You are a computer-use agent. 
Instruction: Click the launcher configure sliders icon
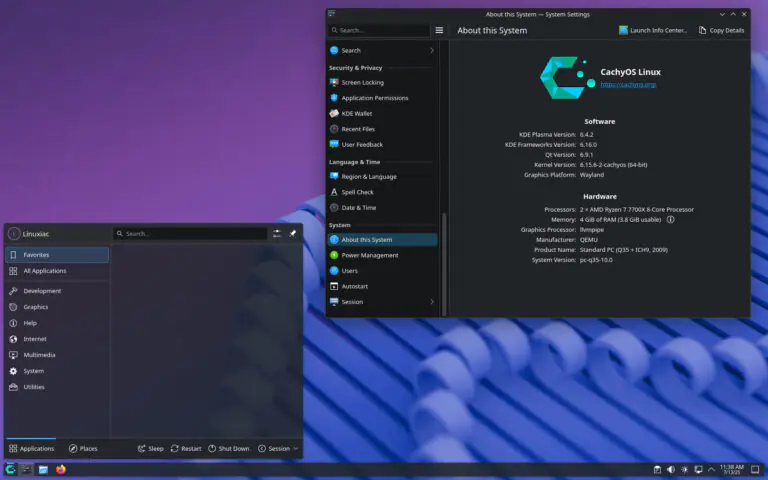[x=277, y=233]
